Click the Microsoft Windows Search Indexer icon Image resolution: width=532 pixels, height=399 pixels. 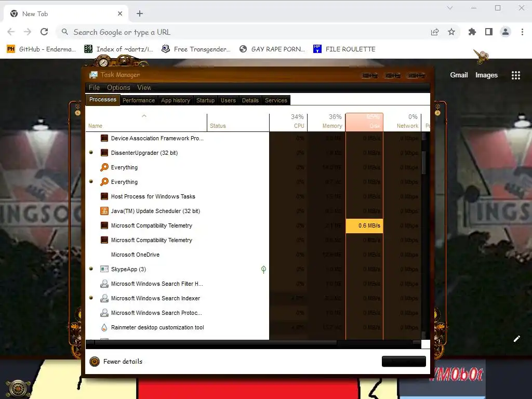(x=104, y=298)
